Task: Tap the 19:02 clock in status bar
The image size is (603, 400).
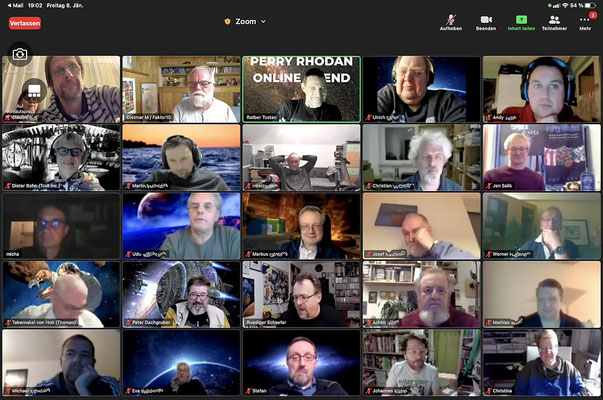Action: pyautogui.click(x=35, y=5)
